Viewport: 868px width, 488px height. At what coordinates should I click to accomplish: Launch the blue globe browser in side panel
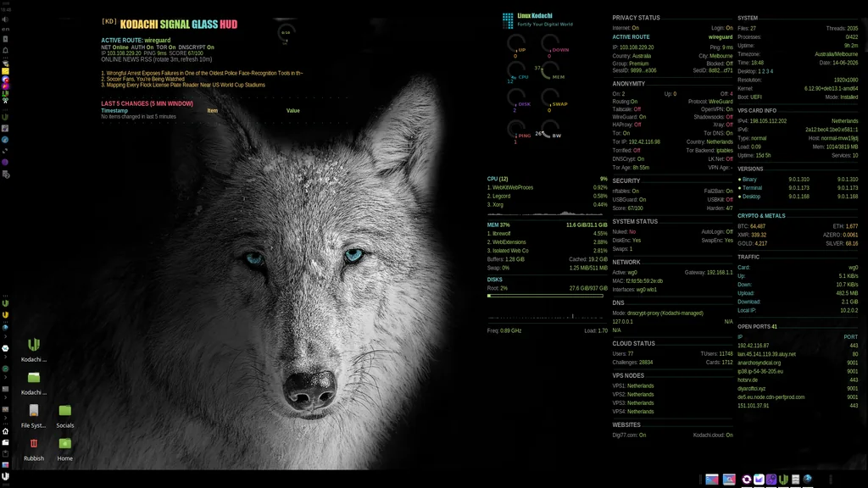6,140
